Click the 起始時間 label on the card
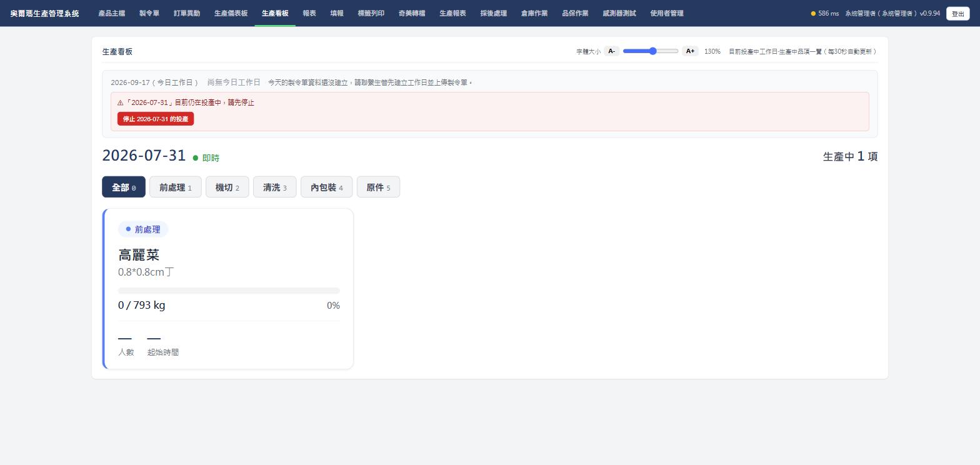Screen dimensions: 980x465 point(163,352)
